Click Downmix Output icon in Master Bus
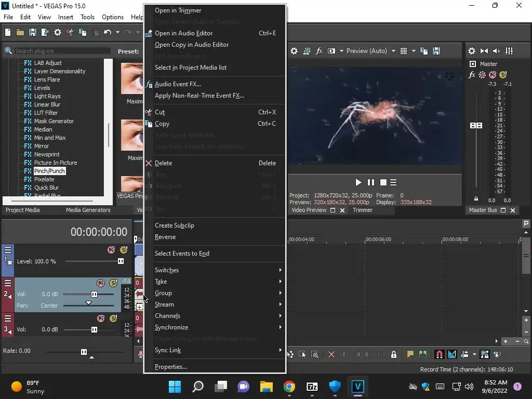The image size is (532, 399). 484,51
